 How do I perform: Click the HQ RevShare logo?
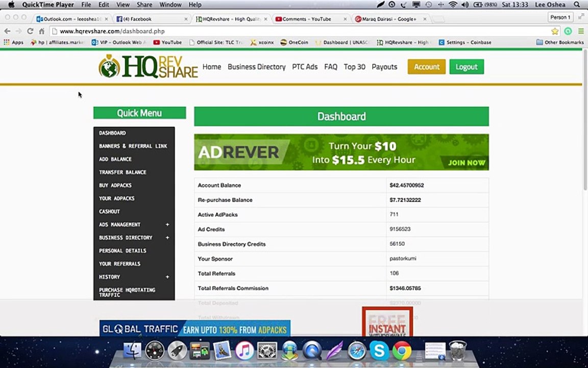point(148,66)
